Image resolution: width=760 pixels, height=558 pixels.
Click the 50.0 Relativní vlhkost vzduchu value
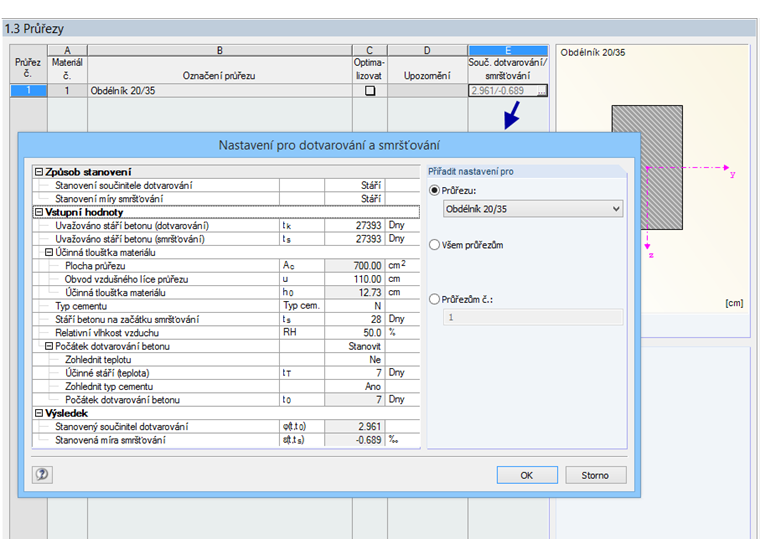[355, 333]
